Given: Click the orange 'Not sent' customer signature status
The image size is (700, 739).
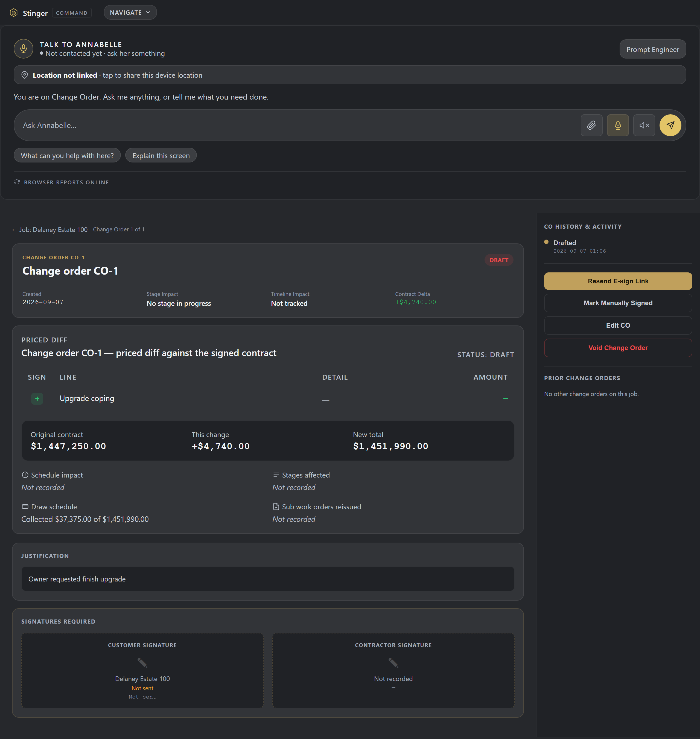Looking at the screenshot, I should point(142,688).
